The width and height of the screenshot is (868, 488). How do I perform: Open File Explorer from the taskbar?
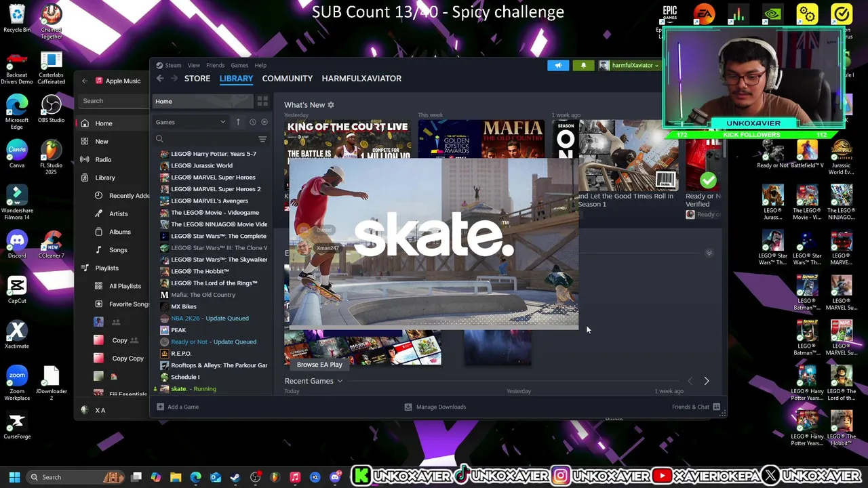(x=176, y=477)
